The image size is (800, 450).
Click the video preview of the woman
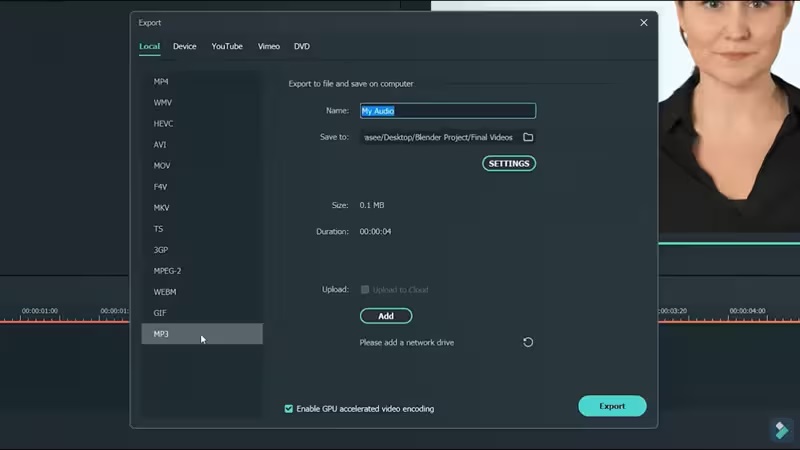click(x=729, y=116)
